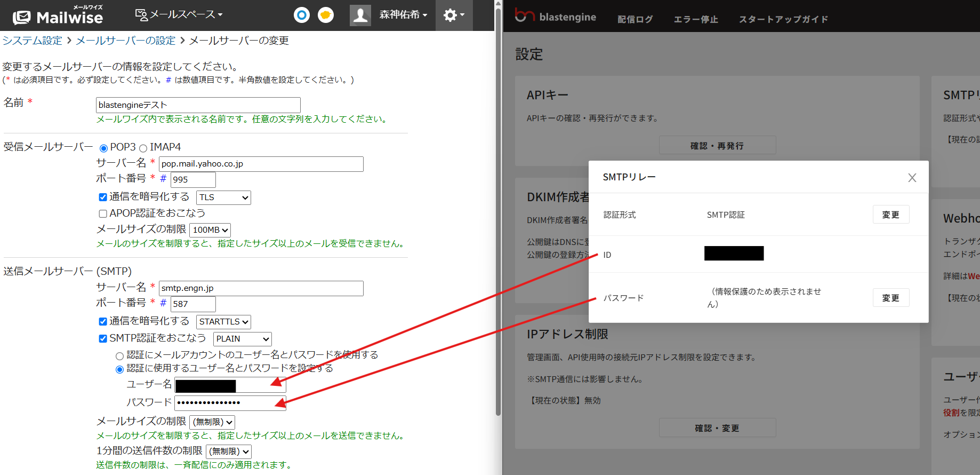The height and width of the screenshot is (475, 980).
Task: Click the Mailwise page vertical scrollbar
Action: (498, 211)
